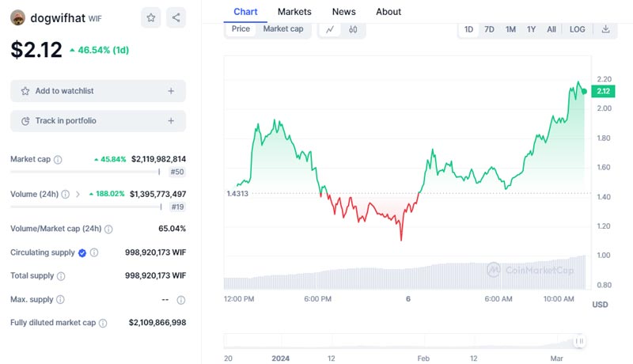Select the All time range
This screenshot has width=633, height=364.
tap(552, 29)
